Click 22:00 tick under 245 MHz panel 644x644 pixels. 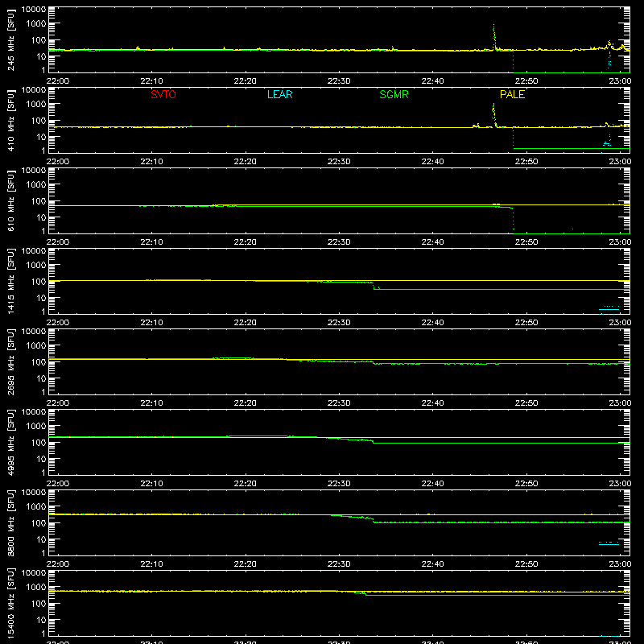tap(58, 81)
